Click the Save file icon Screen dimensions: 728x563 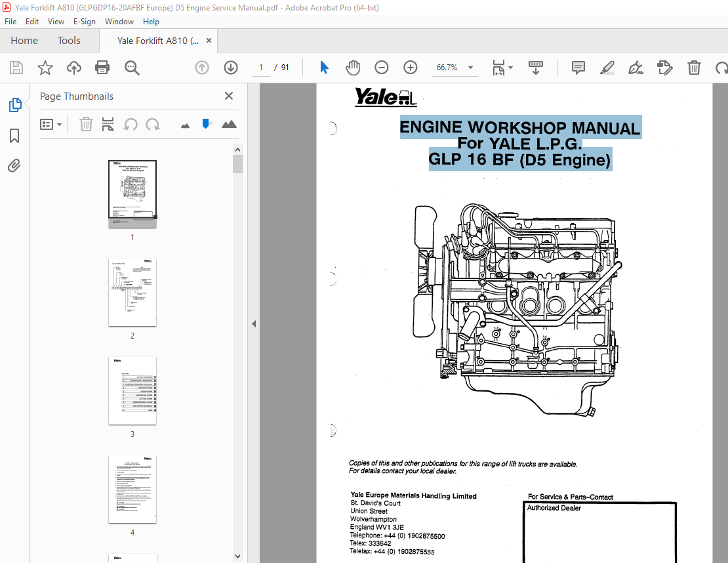(x=16, y=68)
